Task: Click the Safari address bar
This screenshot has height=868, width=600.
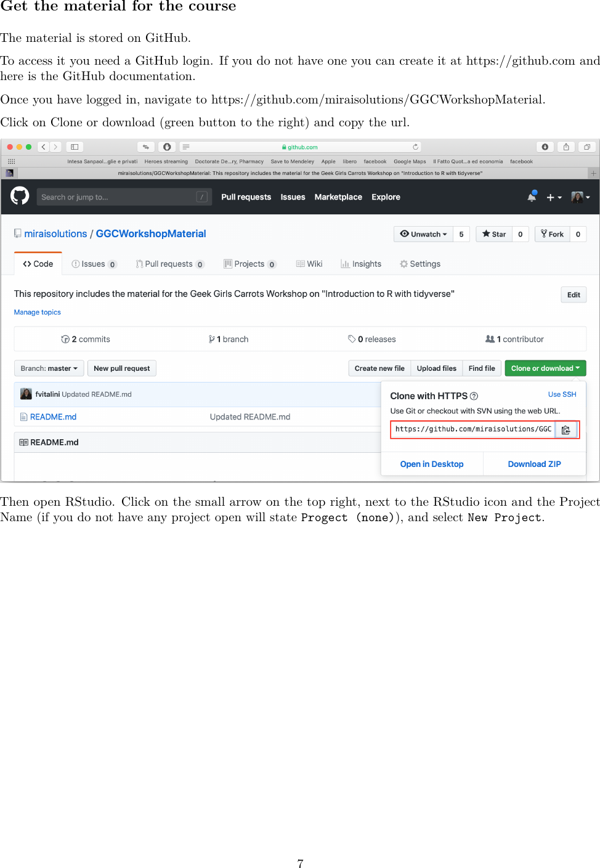Action: tap(300, 147)
